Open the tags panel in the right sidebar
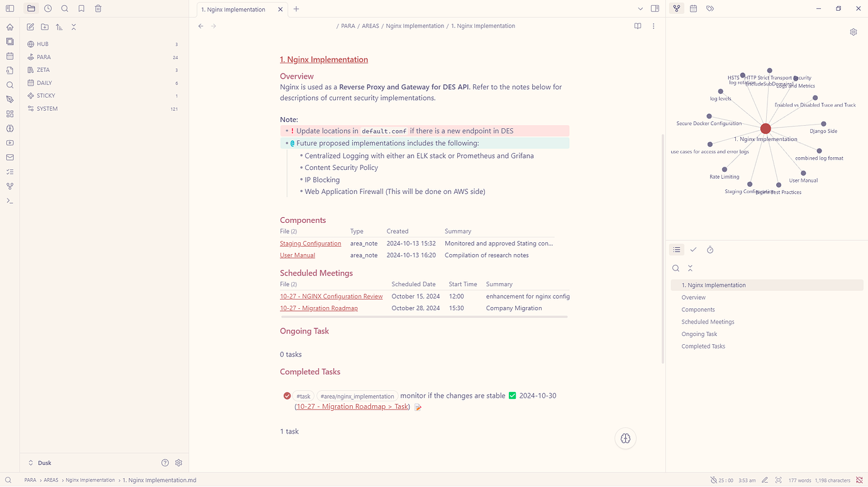This screenshot has width=868, height=487. (x=710, y=8)
